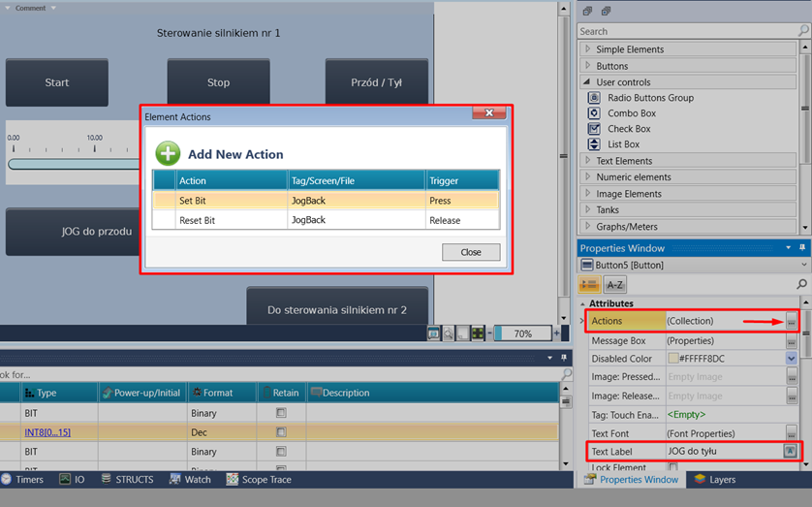Viewport: 812px width, 507px height.
Task: Click the green Add New Action icon
Action: click(x=168, y=153)
